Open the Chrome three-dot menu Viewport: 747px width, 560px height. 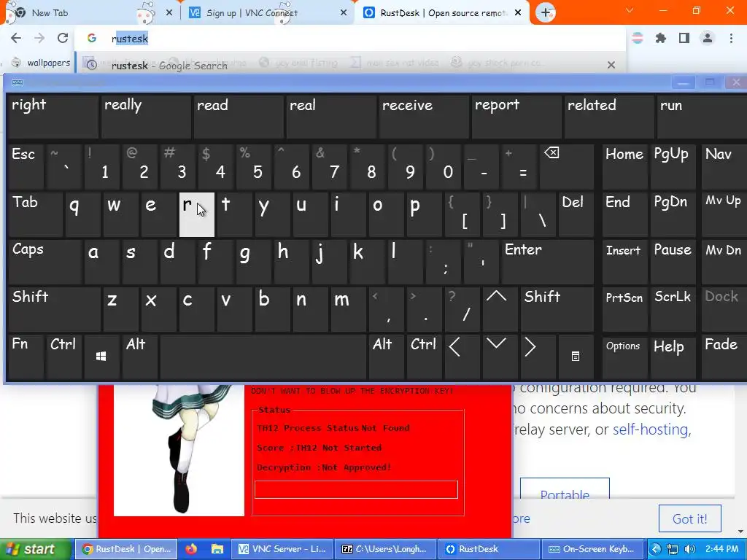pos(731,38)
